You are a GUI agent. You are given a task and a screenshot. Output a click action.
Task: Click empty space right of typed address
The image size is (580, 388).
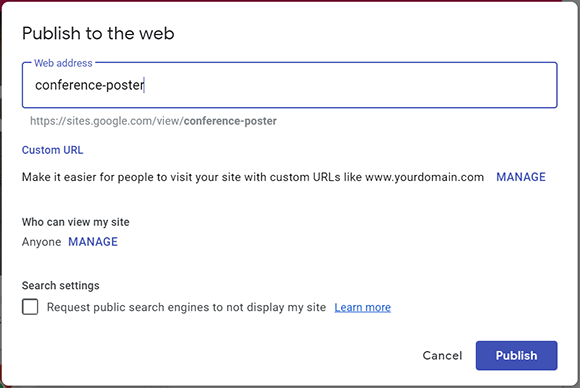point(348,85)
